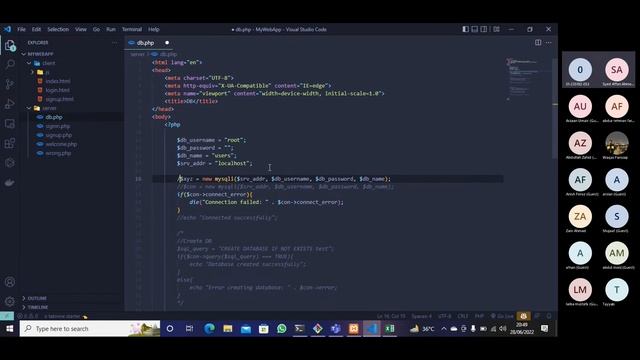Click the PHP language mode in status bar

pyautogui.click(x=479, y=316)
